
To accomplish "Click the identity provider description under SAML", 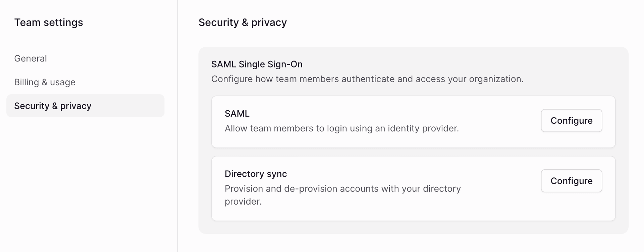I will (x=341, y=128).
